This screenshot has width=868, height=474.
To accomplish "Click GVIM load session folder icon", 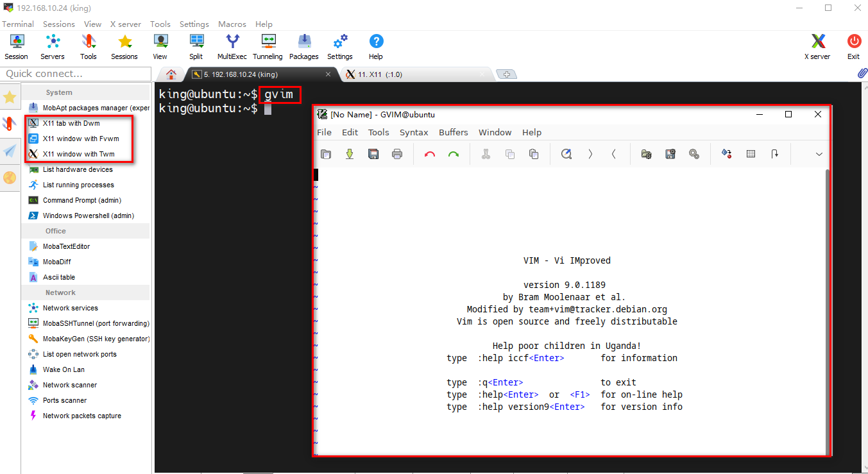I will click(x=647, y=154).
